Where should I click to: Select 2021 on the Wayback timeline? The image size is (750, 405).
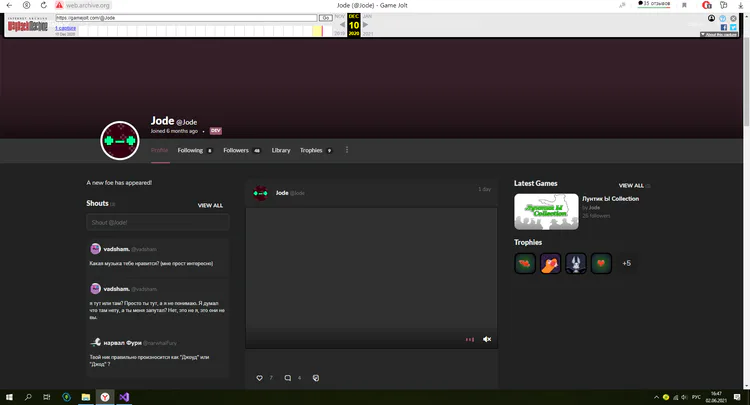(368, 33)
